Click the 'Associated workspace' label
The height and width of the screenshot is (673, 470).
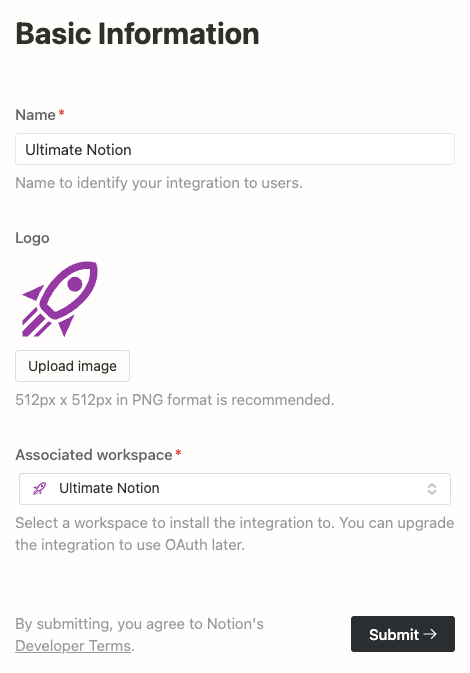point(94,455)
